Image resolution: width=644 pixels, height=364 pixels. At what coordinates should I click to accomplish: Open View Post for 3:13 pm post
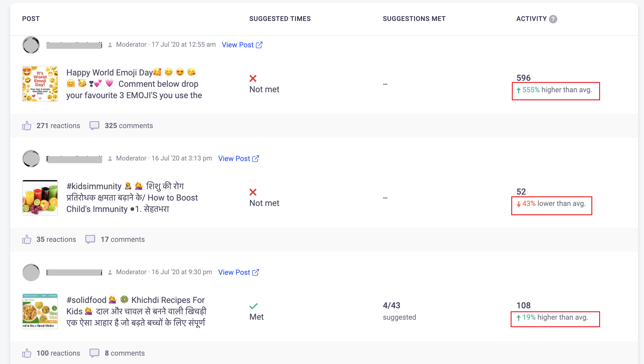238,159
